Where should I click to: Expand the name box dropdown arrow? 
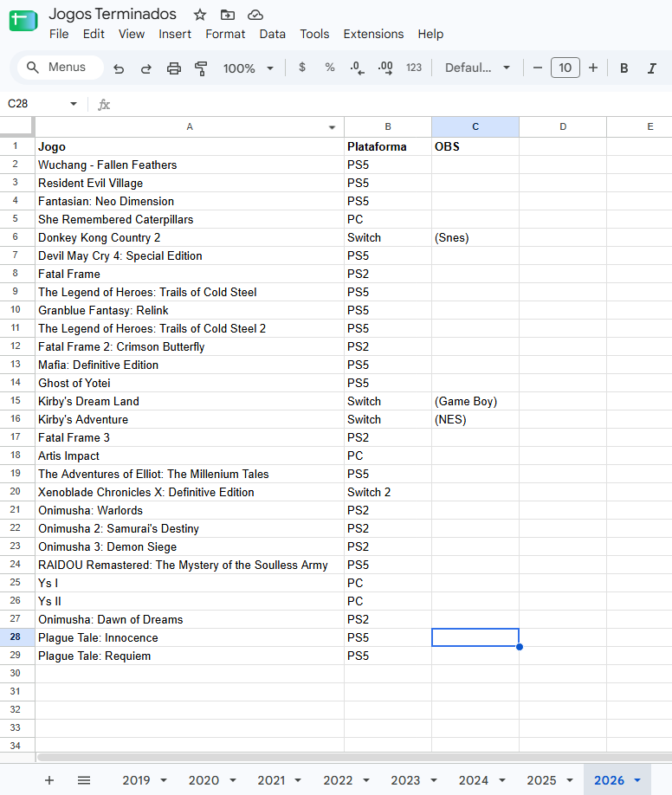coord(74,104)
